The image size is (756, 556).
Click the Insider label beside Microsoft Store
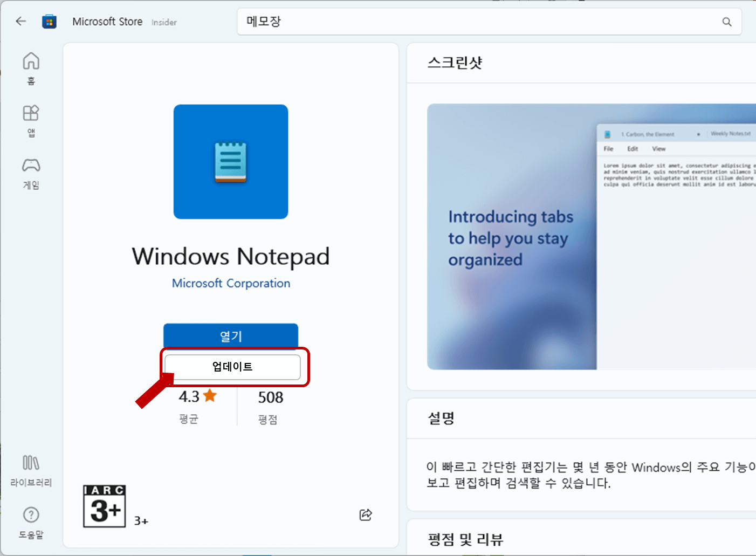[x=164, y=22]
